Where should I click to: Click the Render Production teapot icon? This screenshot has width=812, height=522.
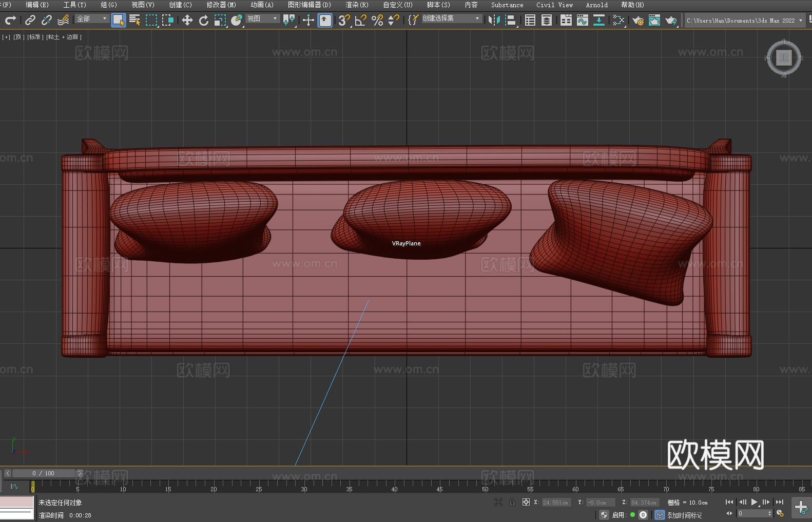(671, 20)
